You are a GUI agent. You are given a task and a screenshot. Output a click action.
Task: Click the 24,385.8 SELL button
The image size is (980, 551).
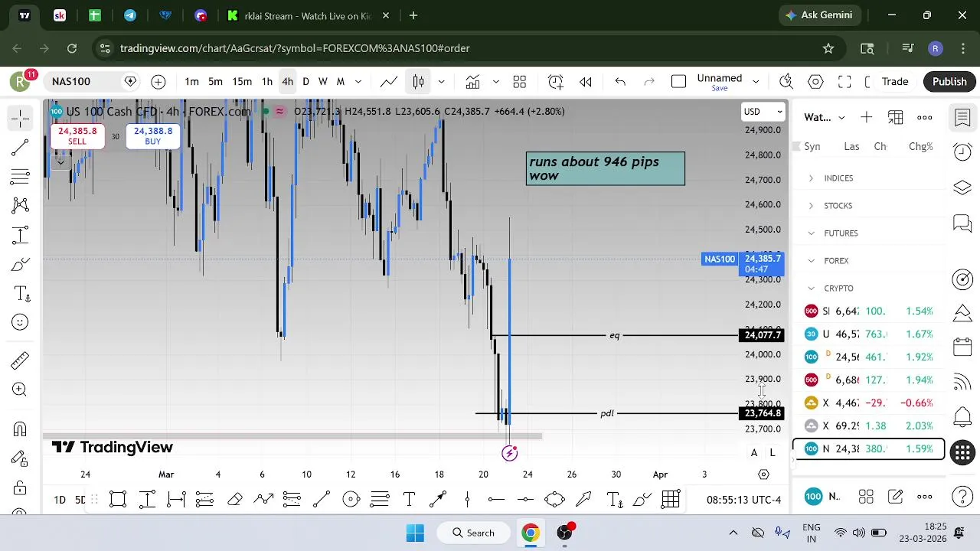pos(77,135)
